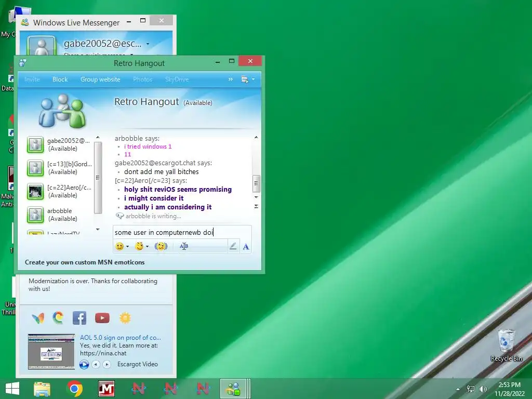Open Create your own custom MSN emoticons link

(85, 262)
